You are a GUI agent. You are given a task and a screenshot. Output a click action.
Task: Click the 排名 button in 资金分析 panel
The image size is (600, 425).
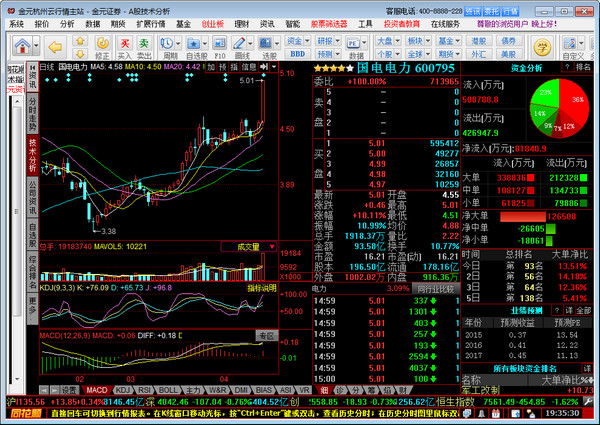(583, 67)
